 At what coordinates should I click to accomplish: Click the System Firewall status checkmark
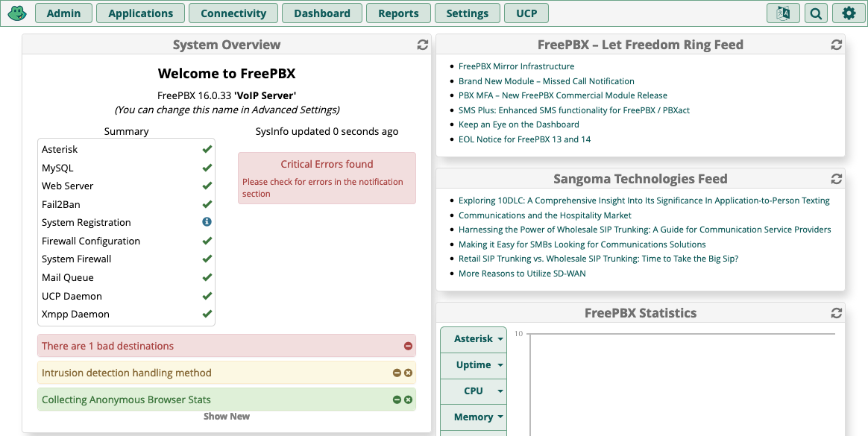(207, 259)
